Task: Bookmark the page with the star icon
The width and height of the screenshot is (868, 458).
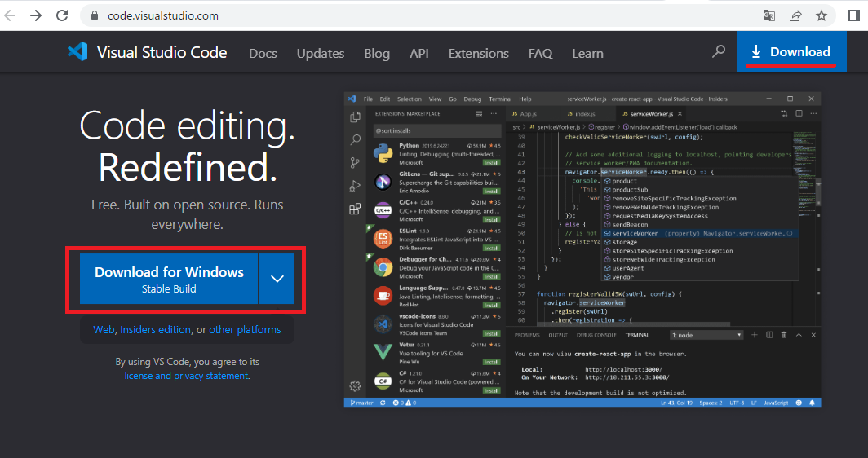Action: point(821,15)
